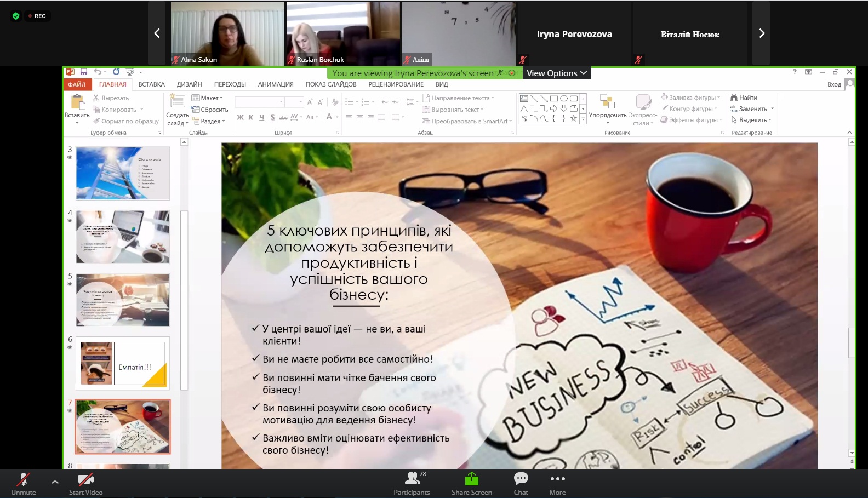This screenshot has width=868, height=498.
Task: Unmute the microphone in Zoom
Action: [23, 484]
